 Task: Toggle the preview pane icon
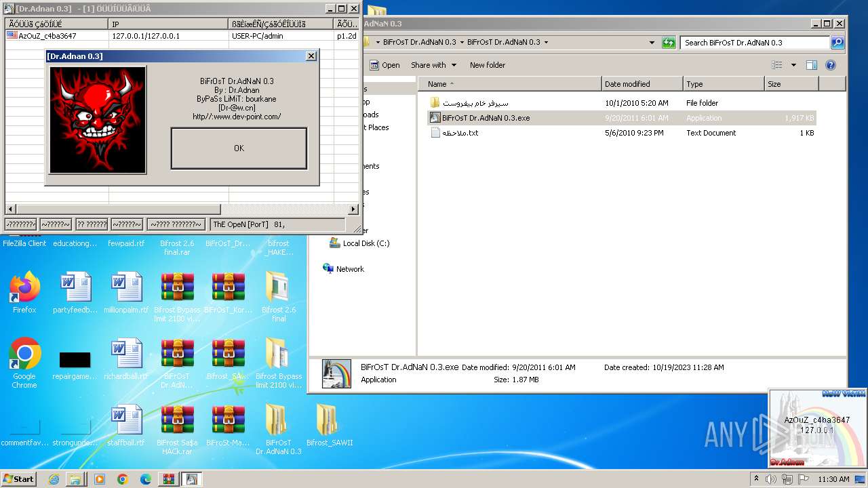tap(812, 65)
